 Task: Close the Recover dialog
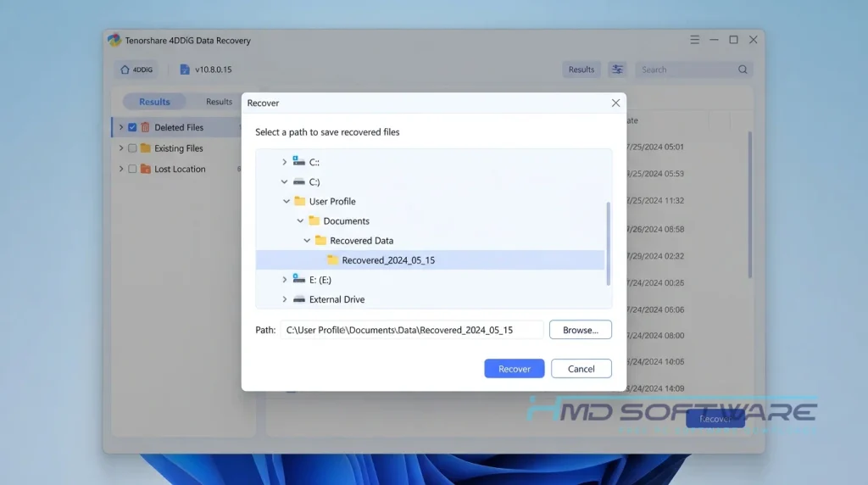coord(615,103)
